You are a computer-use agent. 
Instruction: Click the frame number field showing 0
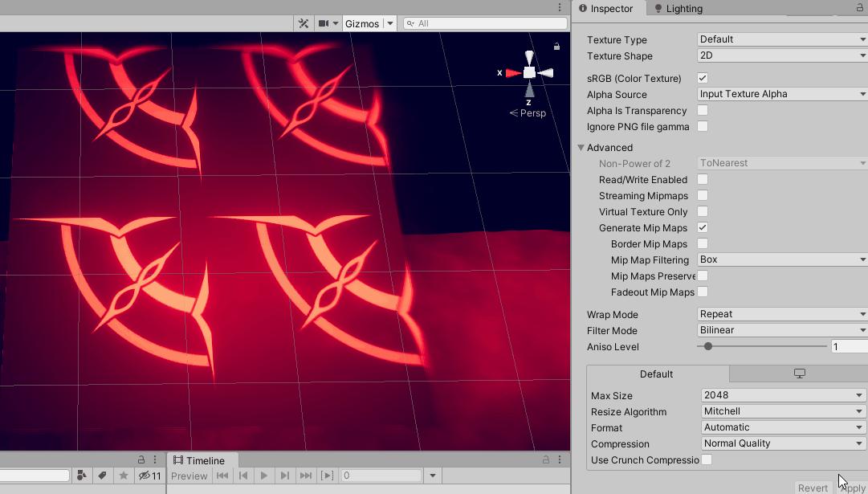coord(381,475)
